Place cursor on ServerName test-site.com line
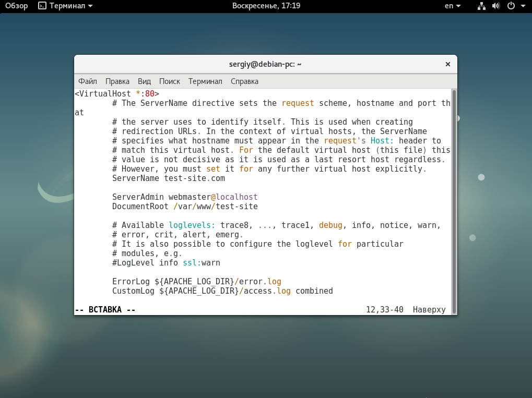The width and height of the screenshot is (532, 398). [x=169, y=178]
